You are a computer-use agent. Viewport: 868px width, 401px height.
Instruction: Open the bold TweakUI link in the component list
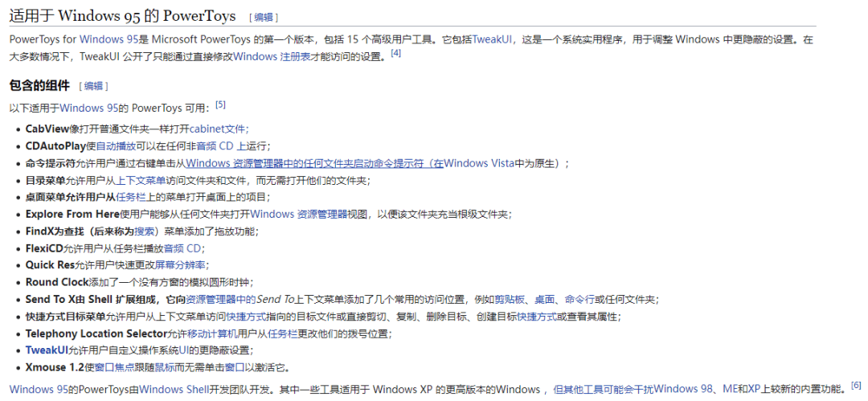tap(47, 350)
